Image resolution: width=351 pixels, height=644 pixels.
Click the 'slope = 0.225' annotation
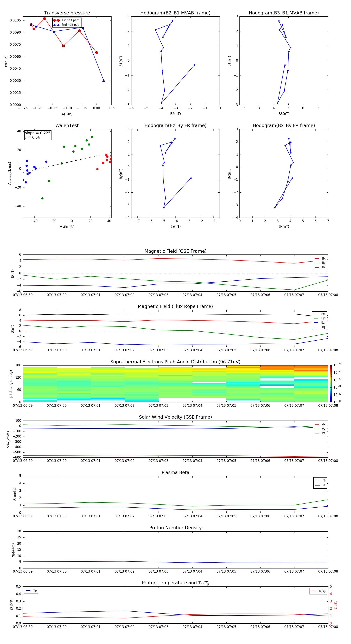click(38, 133)
